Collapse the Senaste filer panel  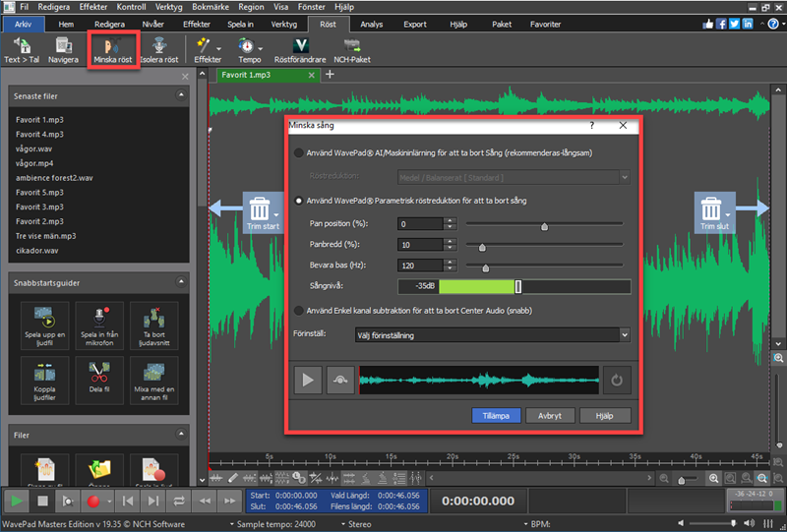point(181,94)
